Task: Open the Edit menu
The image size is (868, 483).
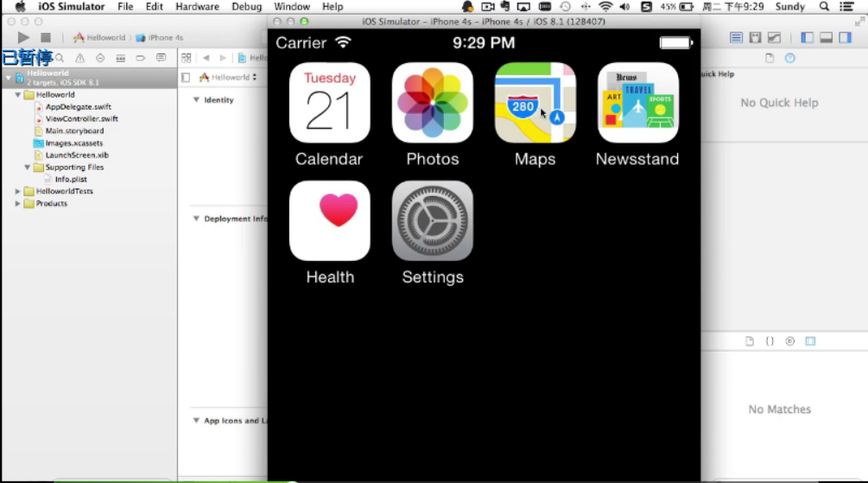Action: [155, 7]
